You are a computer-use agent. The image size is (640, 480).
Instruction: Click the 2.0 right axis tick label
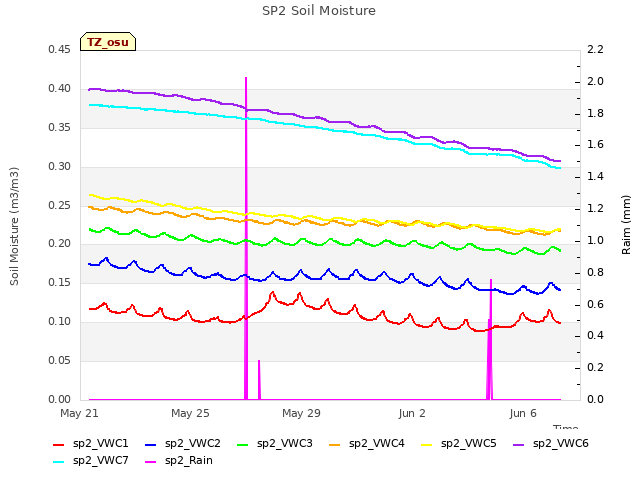point(596,81)
